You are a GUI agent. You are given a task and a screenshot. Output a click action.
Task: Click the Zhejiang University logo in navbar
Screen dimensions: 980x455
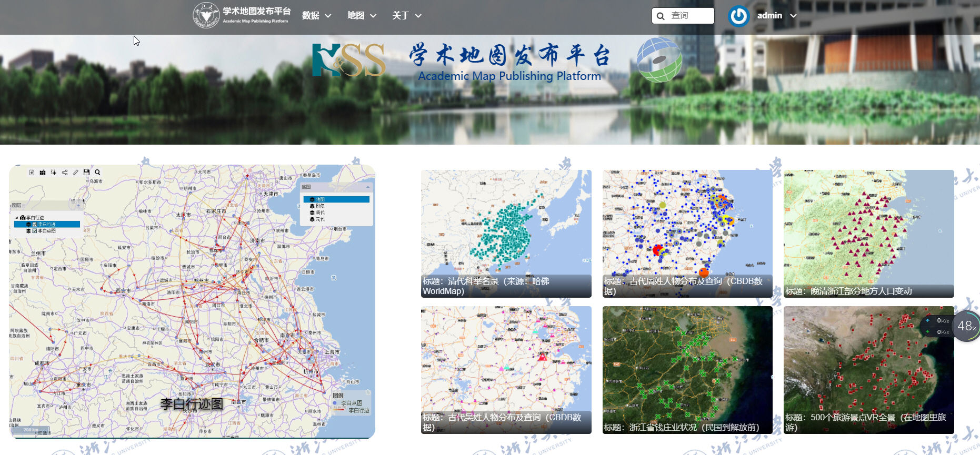click(x=206, y=15)
